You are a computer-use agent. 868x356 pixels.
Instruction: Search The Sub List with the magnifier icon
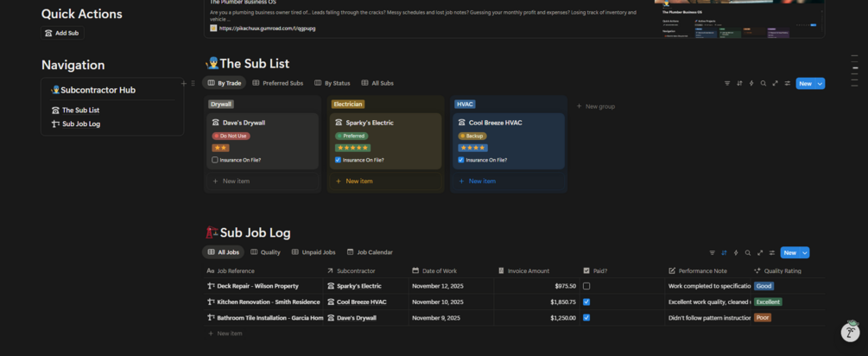763,84
